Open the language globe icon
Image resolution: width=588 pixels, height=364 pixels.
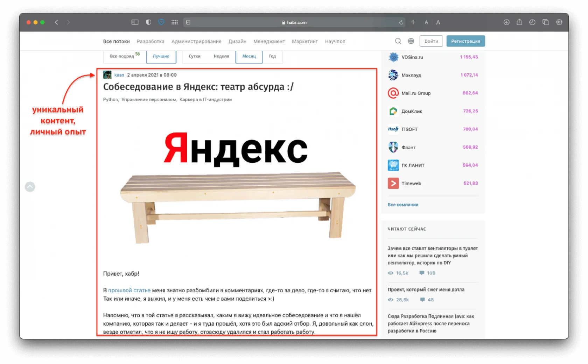[411, 41]
